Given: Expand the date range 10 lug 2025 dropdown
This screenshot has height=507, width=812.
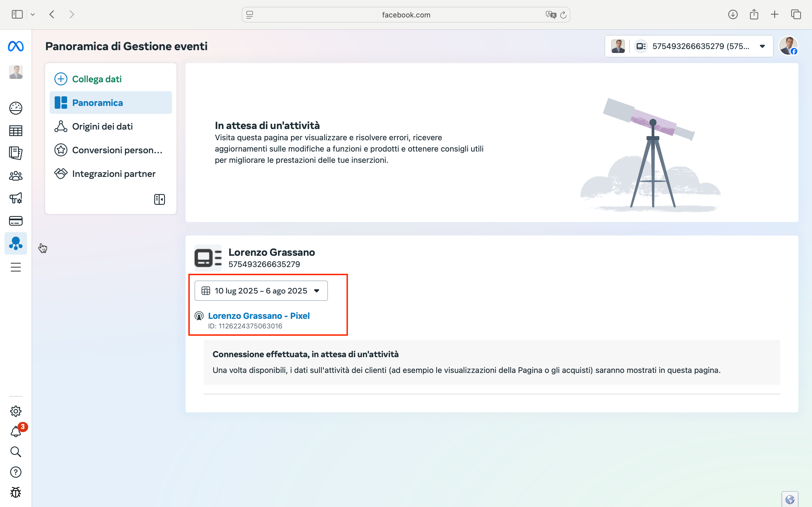Looking at the screenshot, I should [261, 291].
